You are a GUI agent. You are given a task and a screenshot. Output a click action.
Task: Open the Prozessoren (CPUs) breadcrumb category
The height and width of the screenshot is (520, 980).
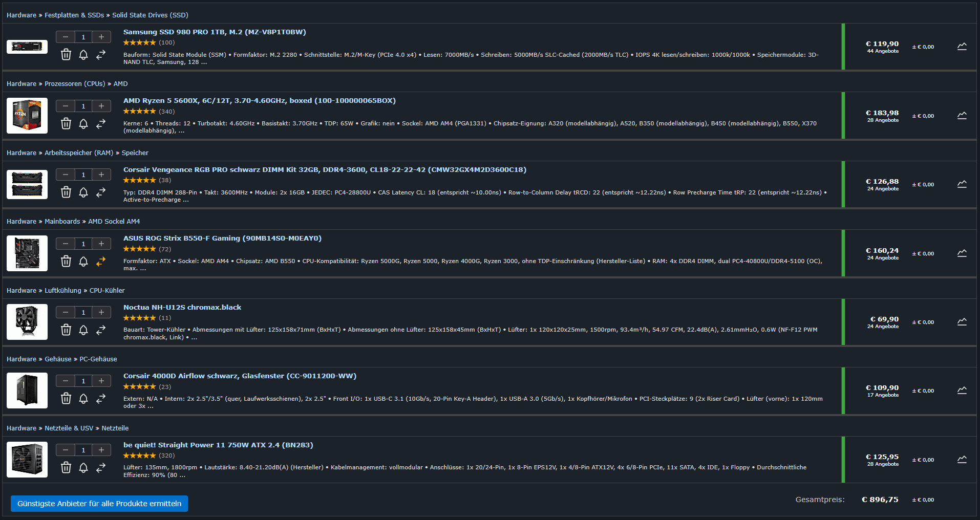75,84
